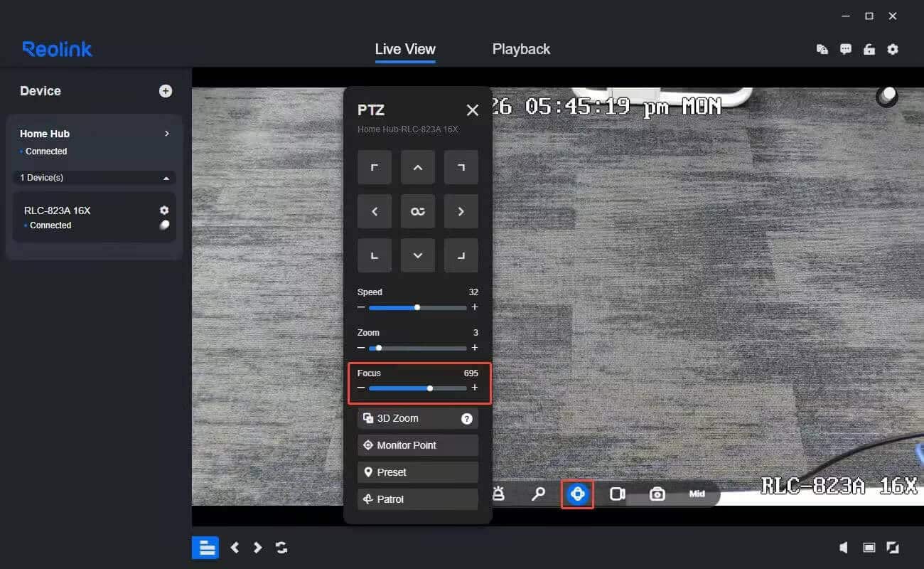
Task: Switch to the Playback tab
Action: tap(521, 49)
